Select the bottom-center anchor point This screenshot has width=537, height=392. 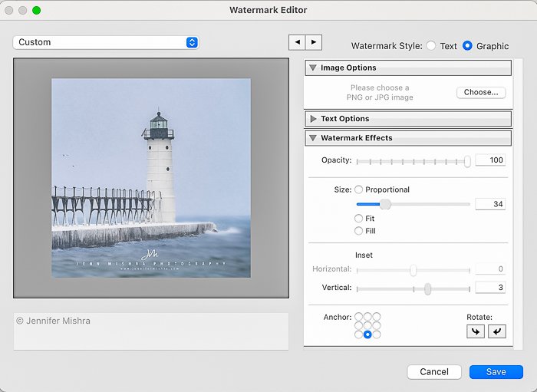tap(367, 334)
